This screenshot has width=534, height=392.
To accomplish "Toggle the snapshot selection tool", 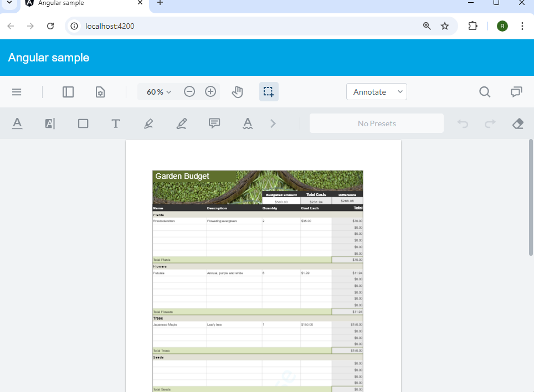I will (269, 92).
